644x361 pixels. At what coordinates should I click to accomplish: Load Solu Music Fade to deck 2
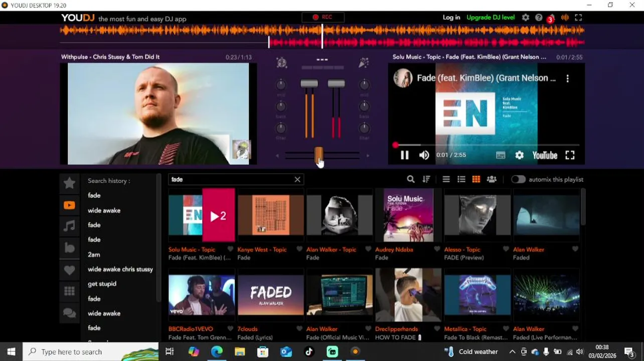click(x=218, y=216)
